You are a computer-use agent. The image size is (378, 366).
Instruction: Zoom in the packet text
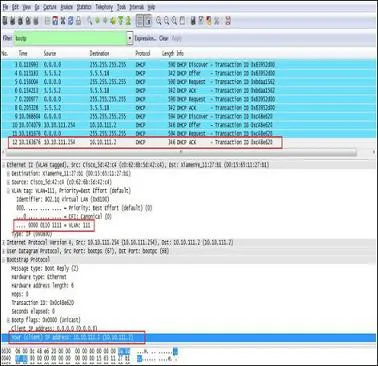point(159,21)
